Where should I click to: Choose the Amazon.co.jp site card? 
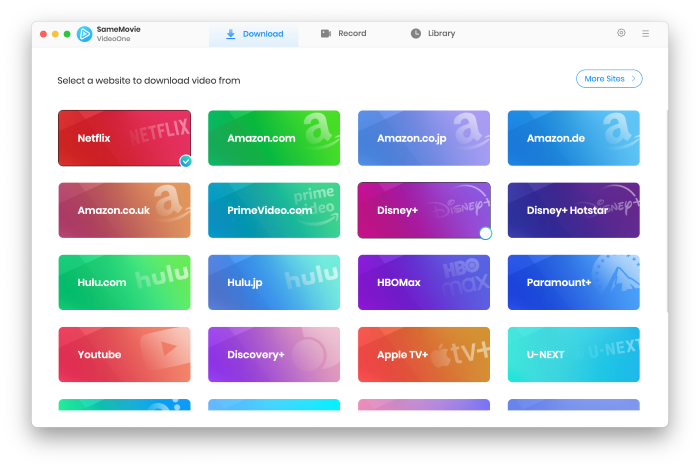424,138
